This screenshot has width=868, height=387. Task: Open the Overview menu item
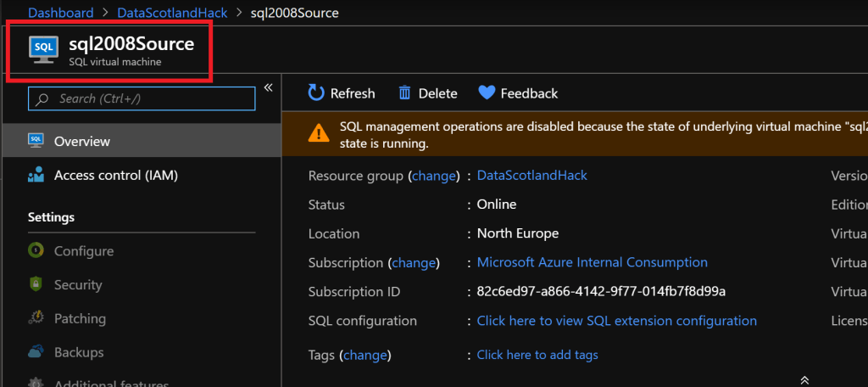82,142
